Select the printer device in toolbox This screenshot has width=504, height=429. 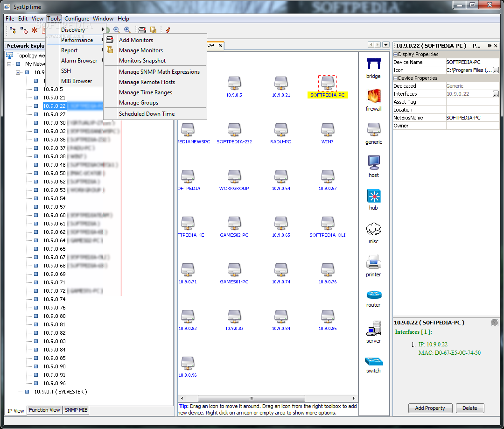373,266
